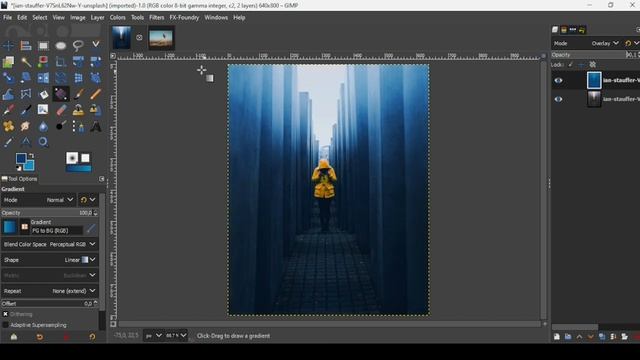Select the Bucket Fill tool
The image size is (640, 360).
pos(43,94)
